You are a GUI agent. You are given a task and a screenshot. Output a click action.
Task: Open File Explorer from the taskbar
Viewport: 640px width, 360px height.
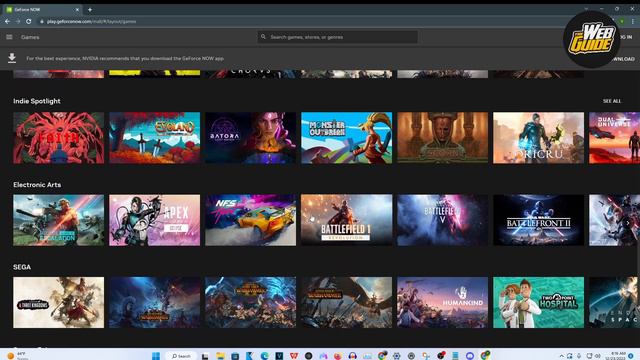[220, 356]
